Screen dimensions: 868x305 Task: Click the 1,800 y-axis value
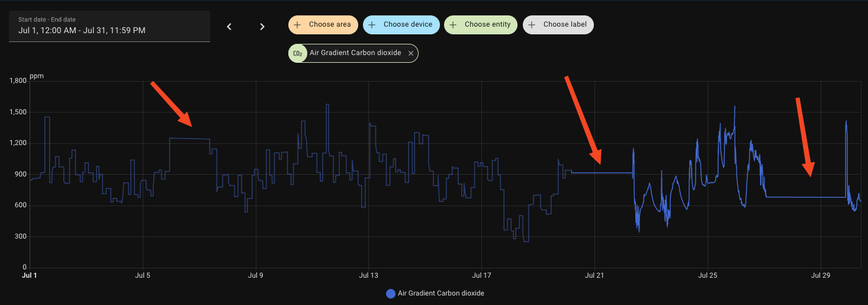[x=18, y=81]
